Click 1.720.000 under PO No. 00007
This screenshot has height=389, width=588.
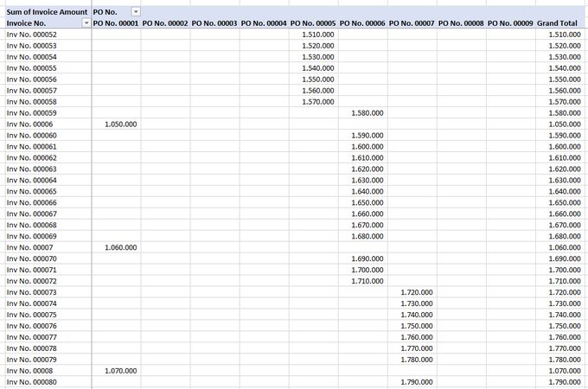click(417, 292)
